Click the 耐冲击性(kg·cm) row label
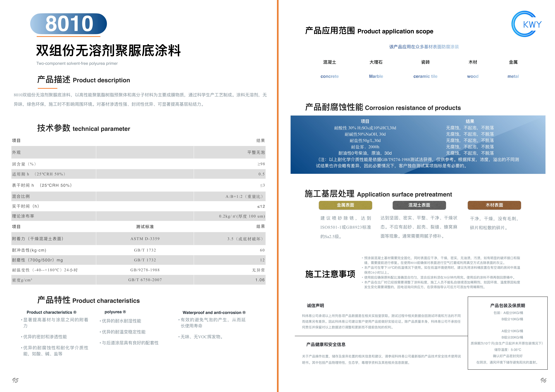Image resolution: width=555 pixels, height=392 pixels. click(29, 250)
